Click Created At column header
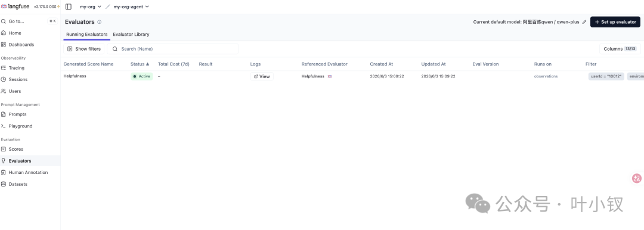Image resolution: width=644 pixels, height=230 pixels. (x=382, y=64)
